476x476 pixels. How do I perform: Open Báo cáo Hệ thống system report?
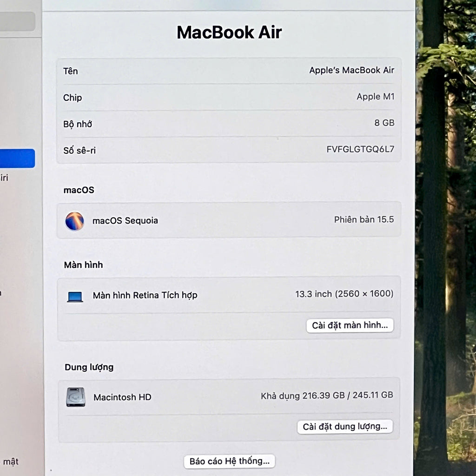point(229,461)
